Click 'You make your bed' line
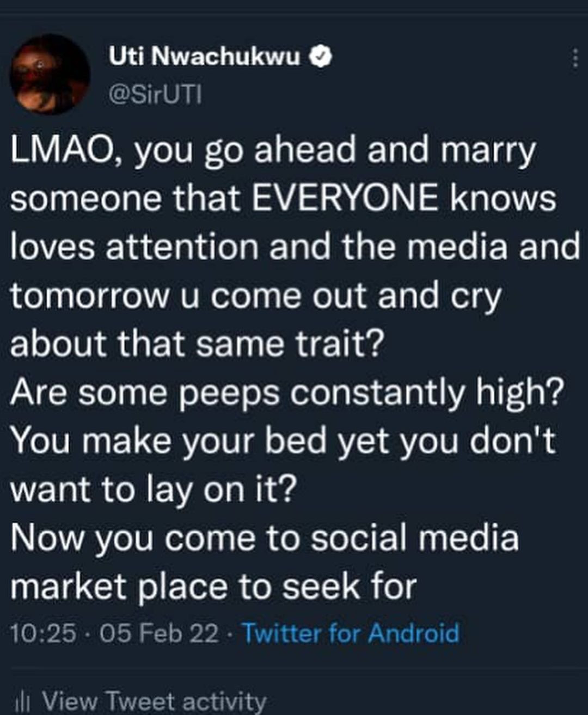Screen dimensions: 588x715 (x=282, y=441)
